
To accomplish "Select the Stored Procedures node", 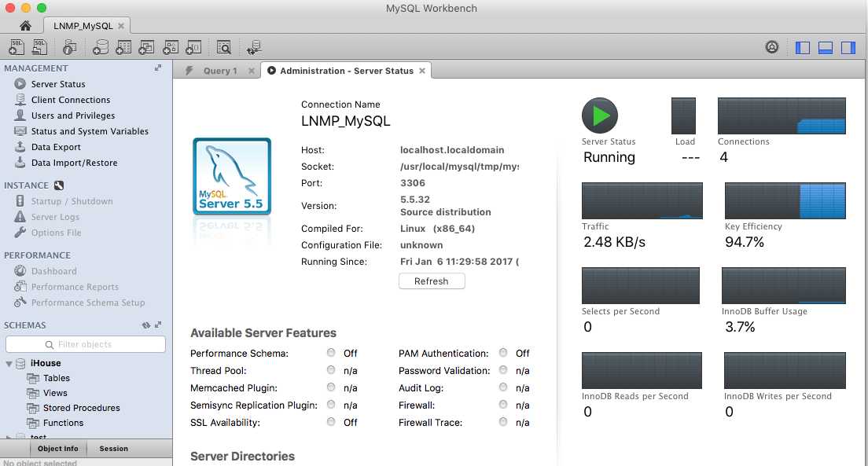I will [x=81, y=408].
